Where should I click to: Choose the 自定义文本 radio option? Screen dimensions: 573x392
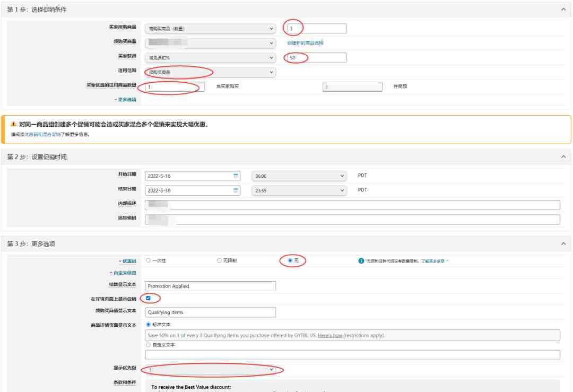[x=149, y=345]
